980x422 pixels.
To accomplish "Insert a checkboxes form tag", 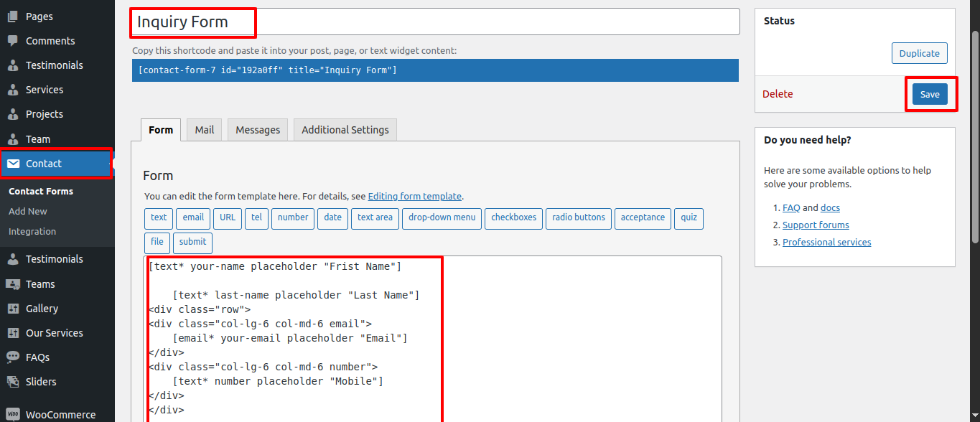I will point(513,218).
